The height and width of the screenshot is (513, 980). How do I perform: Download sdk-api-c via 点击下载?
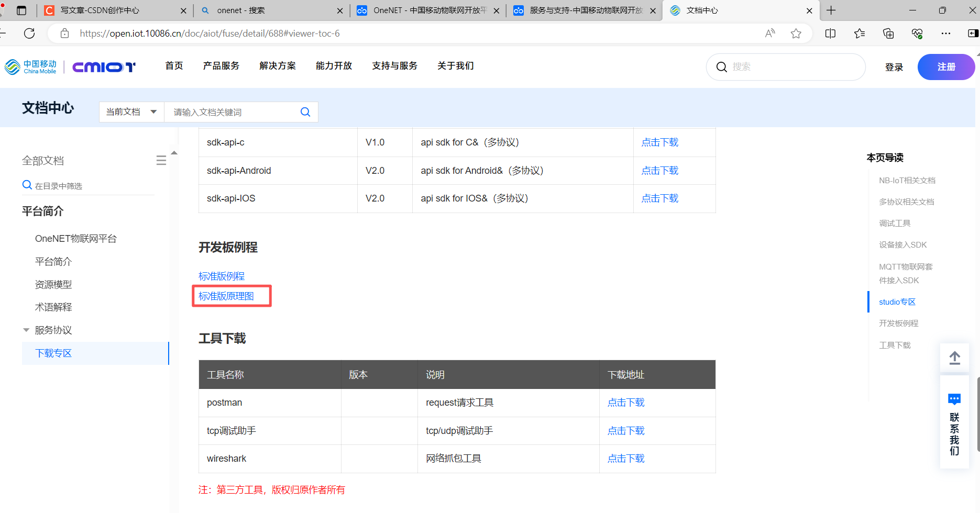pos(660,142)
